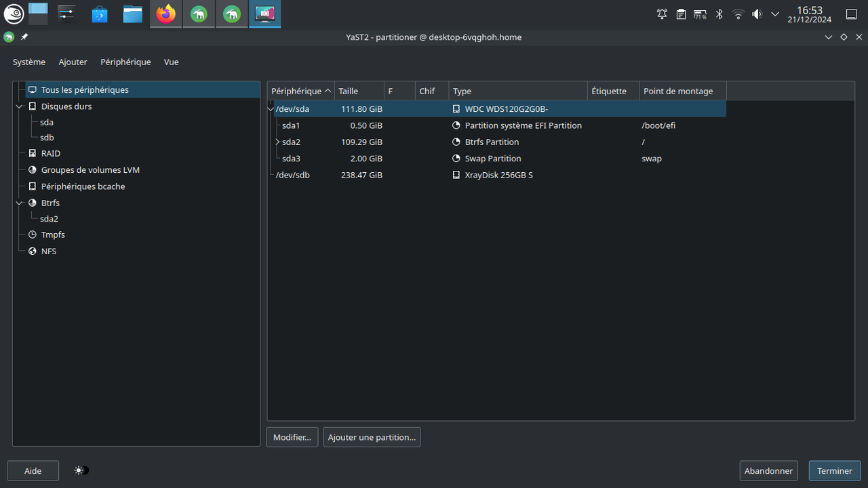Click the YaST window menu icon in the title bar
The width and height of the screenshot is (868, 488).
tap(9, 37)
